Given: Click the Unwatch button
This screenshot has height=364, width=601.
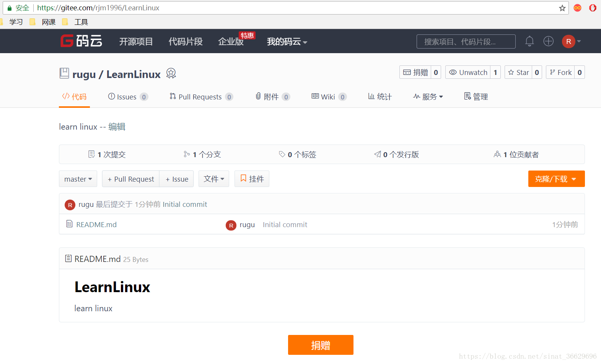Looking at the screenshot, I should point(468,72).
